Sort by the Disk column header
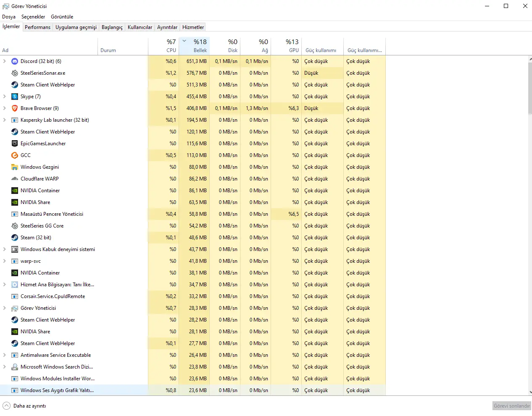This screenshot has height=416, width=532. (225, 46)
